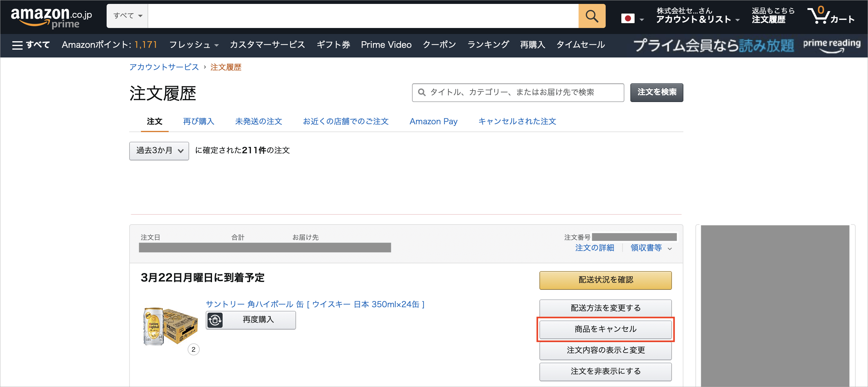This screenshot has width=868, height=387.
Task: Click the reorder icon next to 再度購入
Action: click(215, 320)
